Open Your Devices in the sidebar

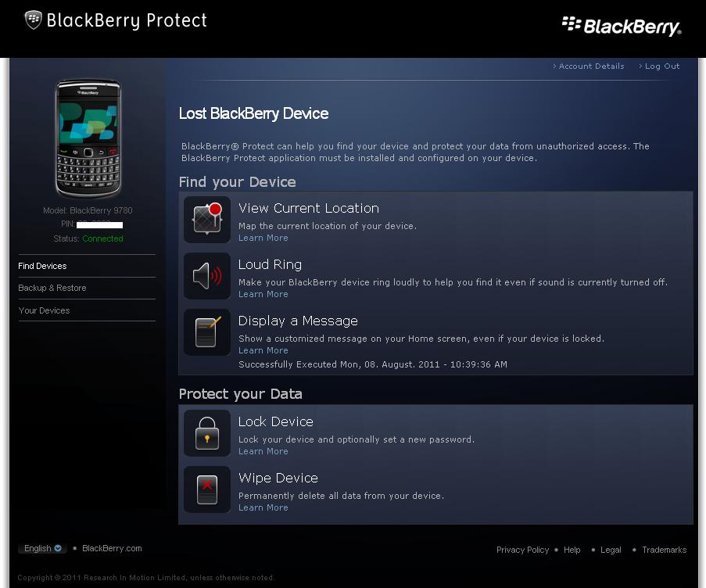(x=44, y=310)
